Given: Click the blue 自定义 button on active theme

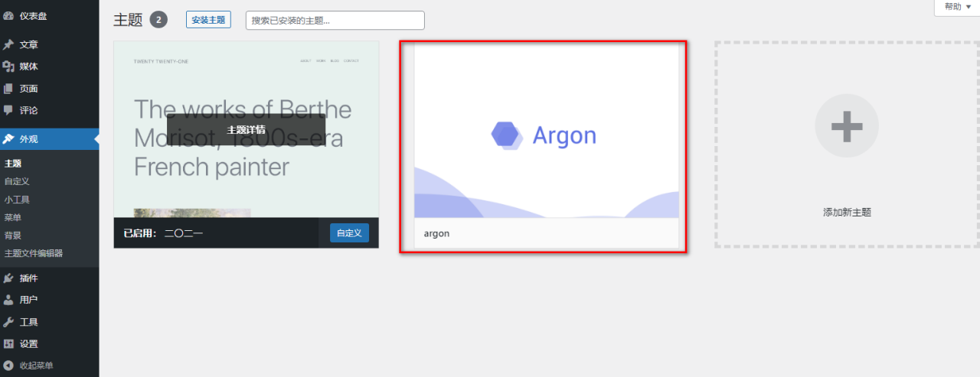Looking at the screenshot, I should (x=350, y=232).
